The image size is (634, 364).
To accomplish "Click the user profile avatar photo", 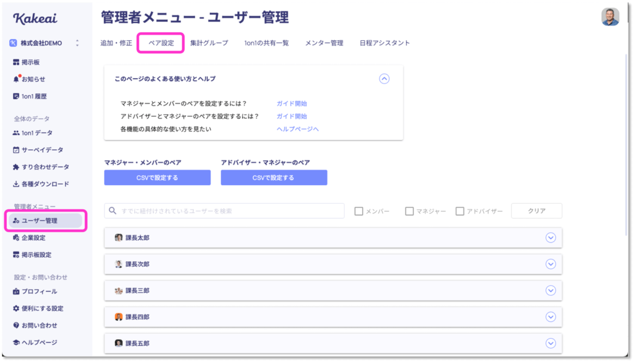I will pyautogui.click(x=610, y=17).
